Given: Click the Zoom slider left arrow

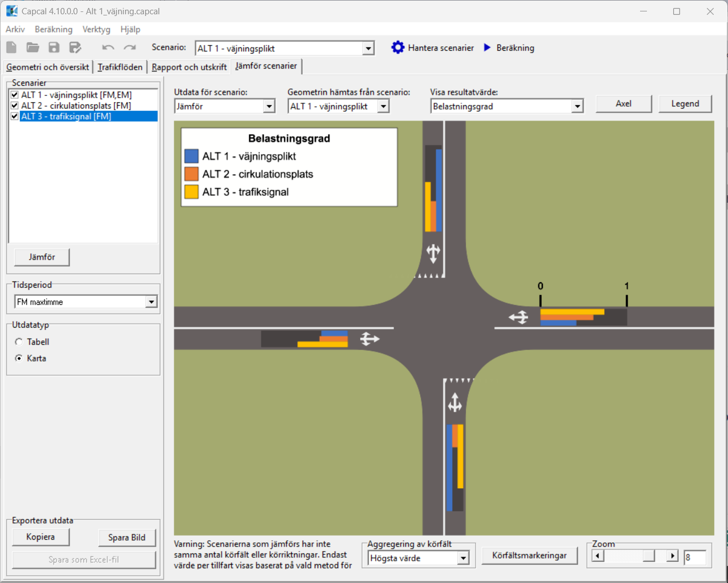Looking at the screenshot, I should (598, 556).
